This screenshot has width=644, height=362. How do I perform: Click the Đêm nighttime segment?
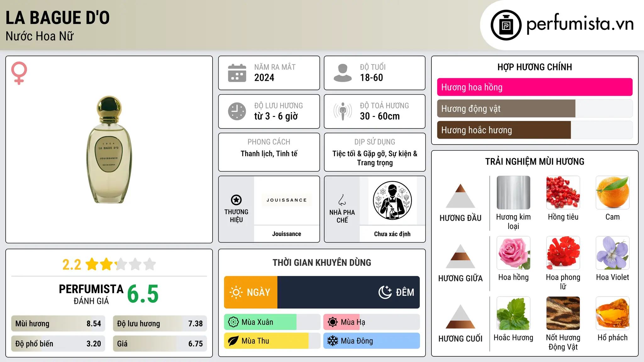tap(349, 292)
